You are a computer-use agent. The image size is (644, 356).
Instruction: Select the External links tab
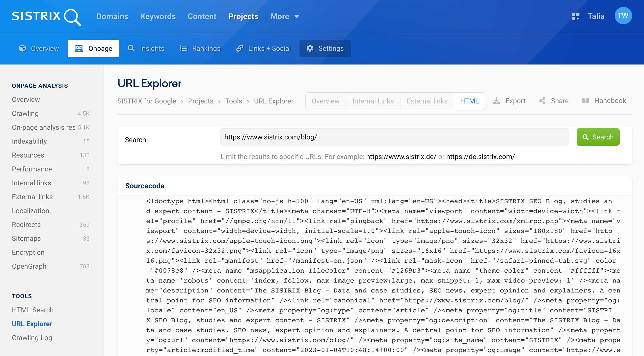(x=427, y=101)
